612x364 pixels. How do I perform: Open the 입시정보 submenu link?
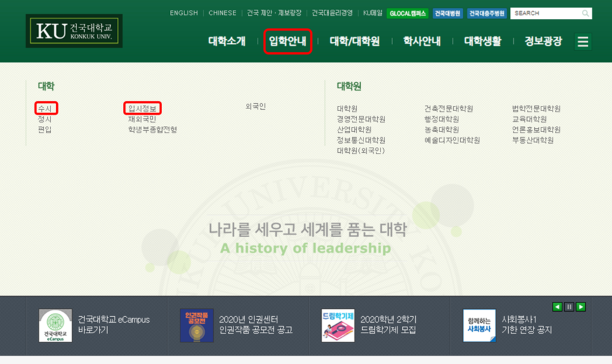click(x=142, y=108)
